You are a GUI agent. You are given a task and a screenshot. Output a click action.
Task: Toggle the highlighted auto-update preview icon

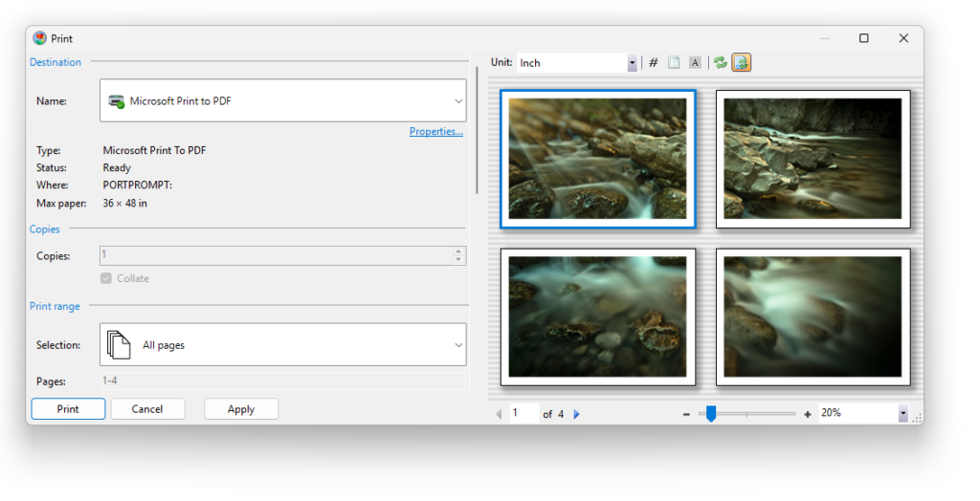pyautogui.click(x=742, y=63)
